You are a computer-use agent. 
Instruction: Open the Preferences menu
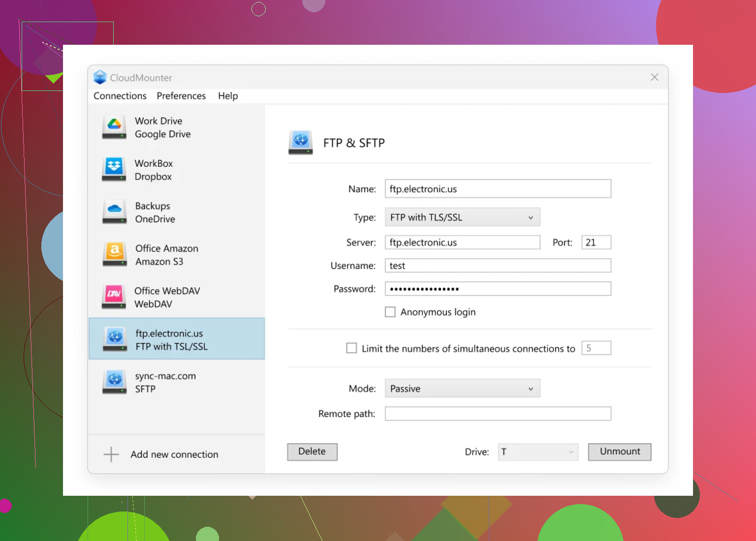[x=181, y=96]
